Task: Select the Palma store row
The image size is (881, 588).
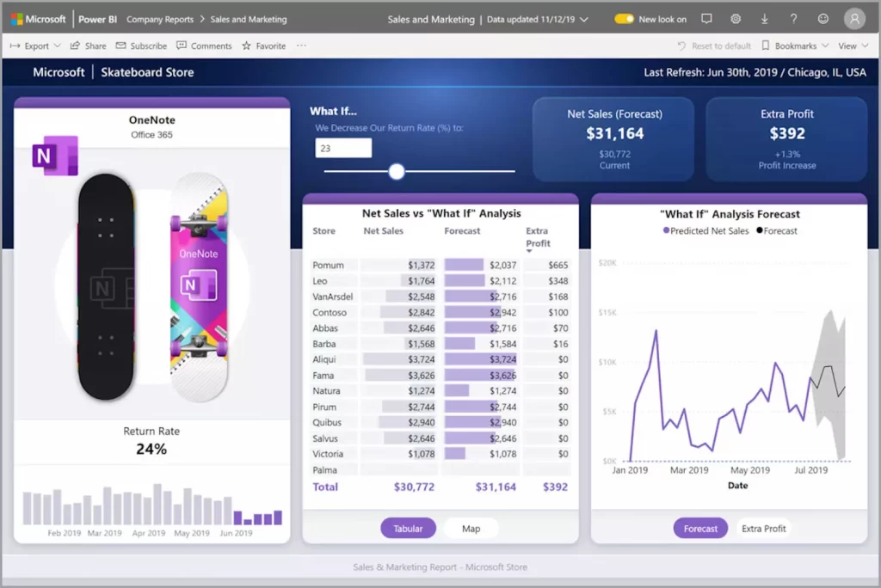Action: 440,469
